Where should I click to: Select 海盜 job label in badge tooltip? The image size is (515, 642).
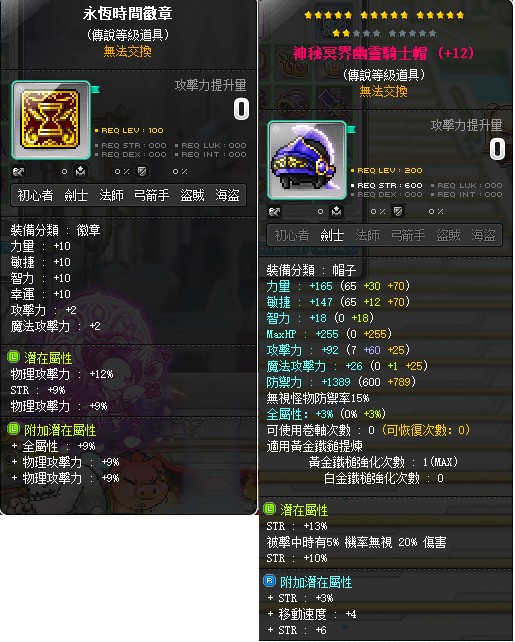[x=228, y=195]
